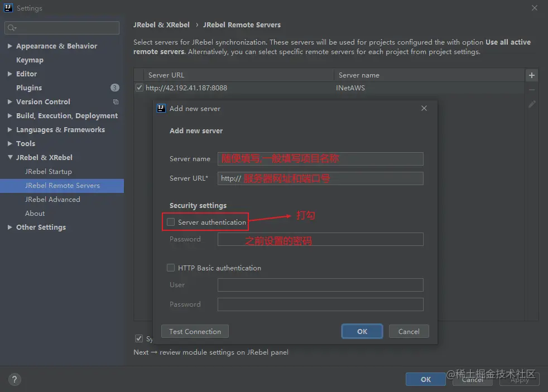Toggle the checkbox below the servers table
The width and height of the screenshot is (548, 392).
tap(139, 338)
